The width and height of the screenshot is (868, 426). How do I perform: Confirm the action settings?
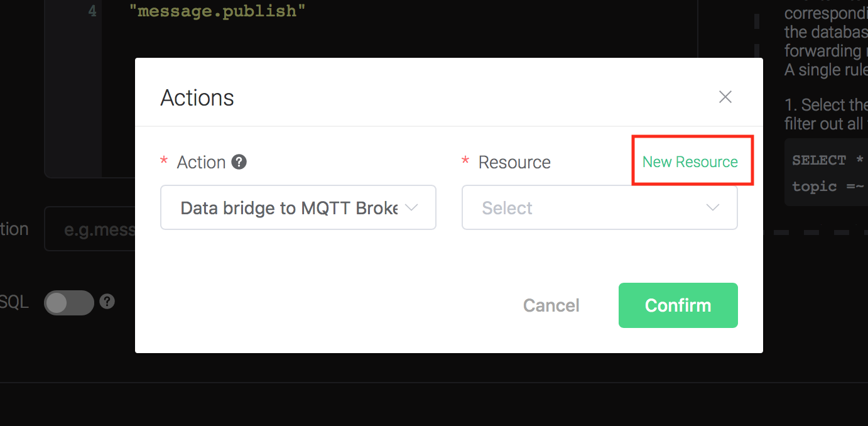click(678, 305)
